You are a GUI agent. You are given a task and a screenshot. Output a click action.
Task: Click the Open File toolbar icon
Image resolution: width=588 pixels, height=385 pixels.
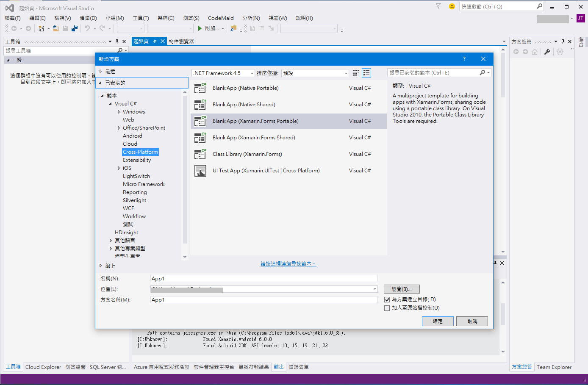(56, 28)
